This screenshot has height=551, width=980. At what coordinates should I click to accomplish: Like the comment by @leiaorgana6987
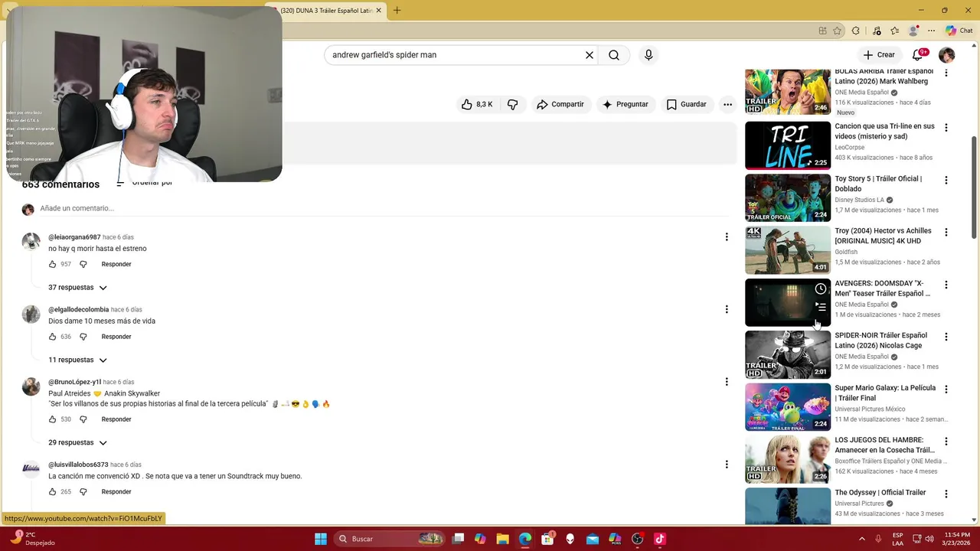pos(52,264)
